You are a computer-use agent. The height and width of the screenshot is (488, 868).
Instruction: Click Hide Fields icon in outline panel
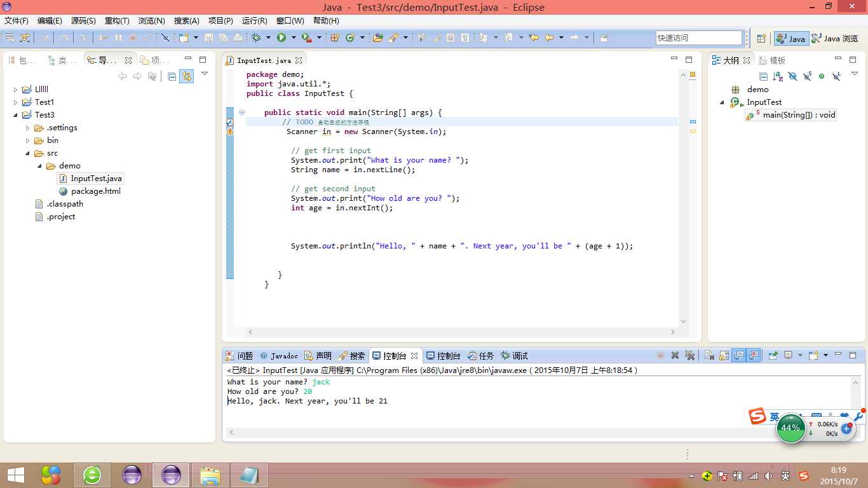(792, 76)
